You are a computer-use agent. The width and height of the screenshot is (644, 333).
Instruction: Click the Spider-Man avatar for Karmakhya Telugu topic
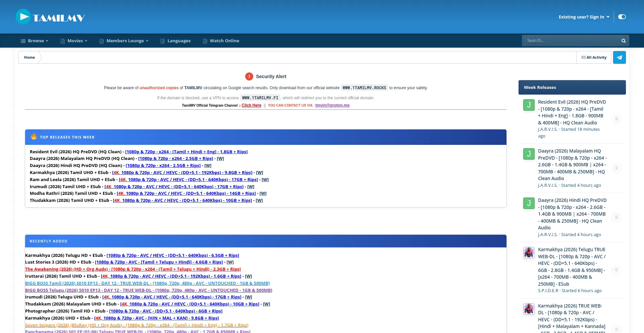pyautogui.click(x=529, y=253)
